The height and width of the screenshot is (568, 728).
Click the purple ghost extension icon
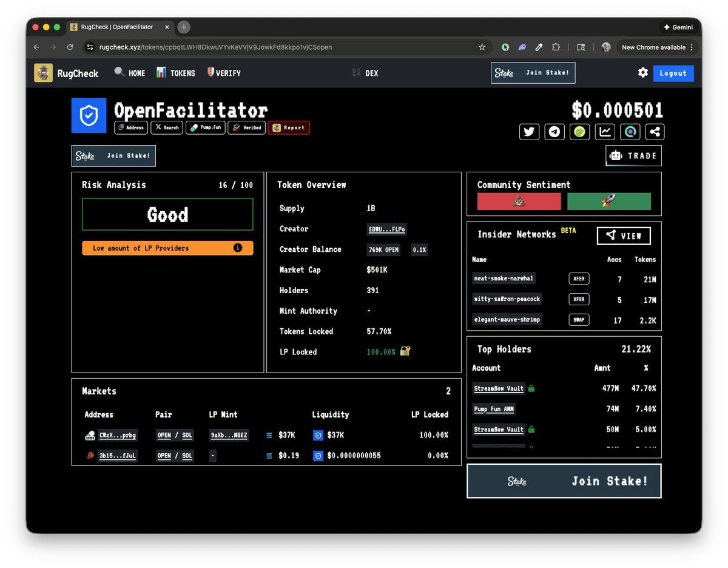click(x=522, y=47)
